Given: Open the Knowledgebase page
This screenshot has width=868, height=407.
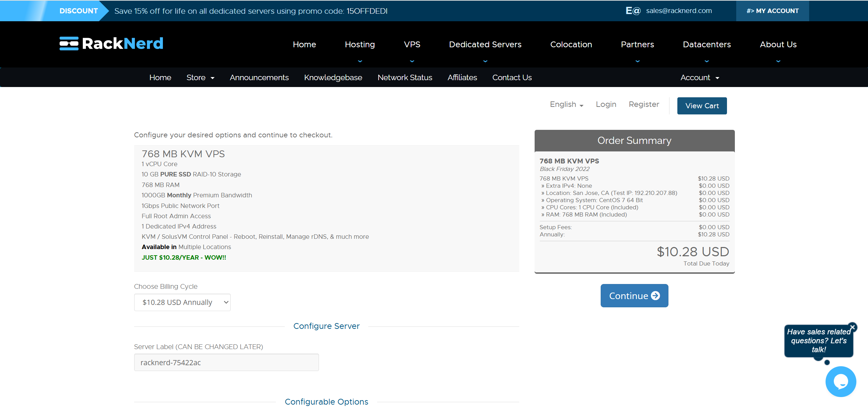Looking at the screenshot, I should pos(333,78).
